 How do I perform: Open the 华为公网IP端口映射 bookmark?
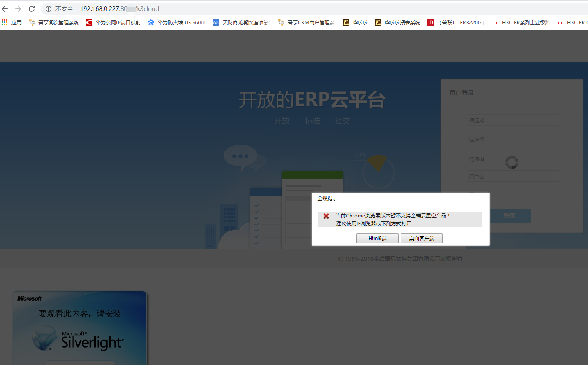click(113, 22)
